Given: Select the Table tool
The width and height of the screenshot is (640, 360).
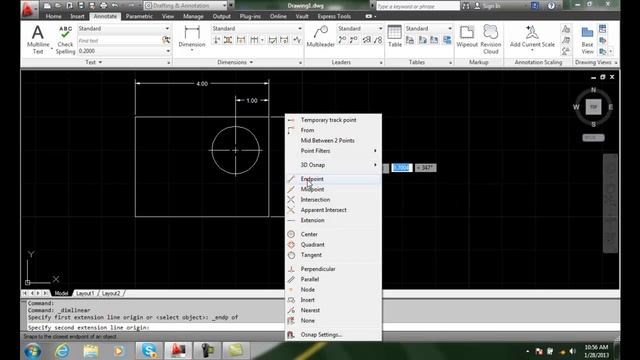Looking at the screenshot, I should (x=395, y=36).
